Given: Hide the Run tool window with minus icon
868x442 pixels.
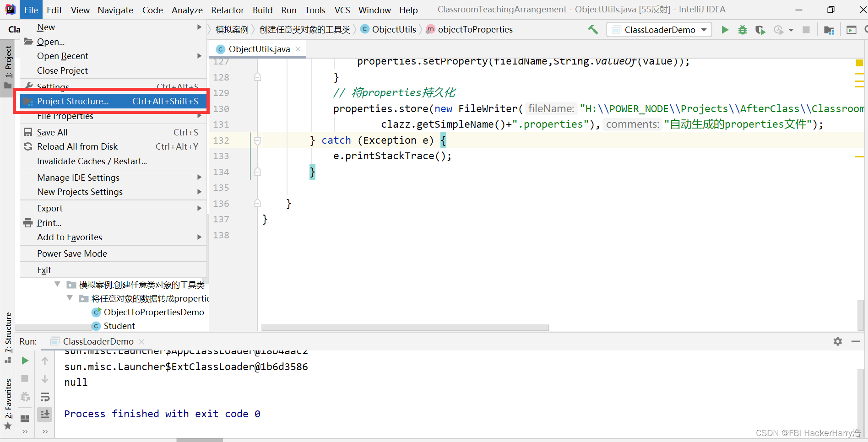Looking at the screenshot, I should 855,341.
